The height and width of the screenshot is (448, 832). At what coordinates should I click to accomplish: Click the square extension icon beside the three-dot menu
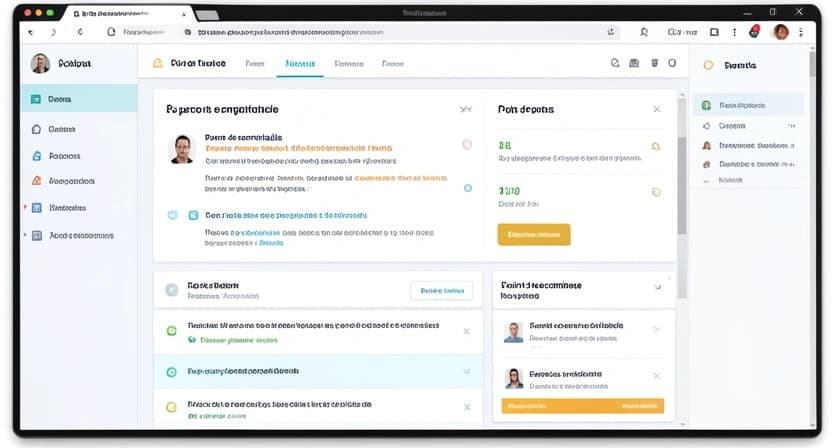(714, 32)
